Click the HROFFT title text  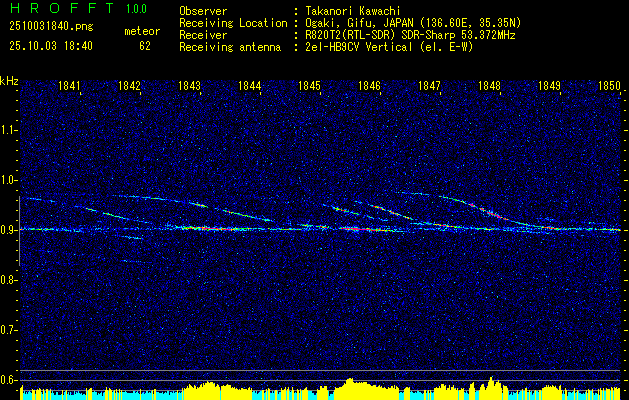tap(61, 8)
